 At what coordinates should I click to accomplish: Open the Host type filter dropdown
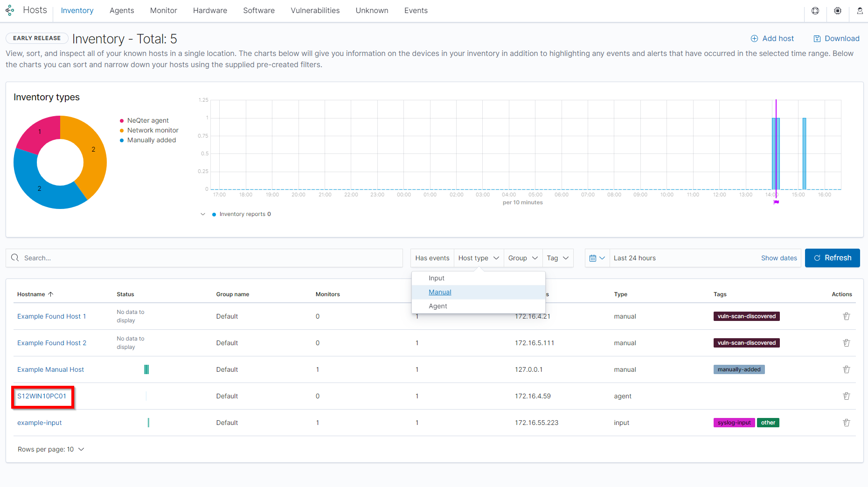coord(479,258)
